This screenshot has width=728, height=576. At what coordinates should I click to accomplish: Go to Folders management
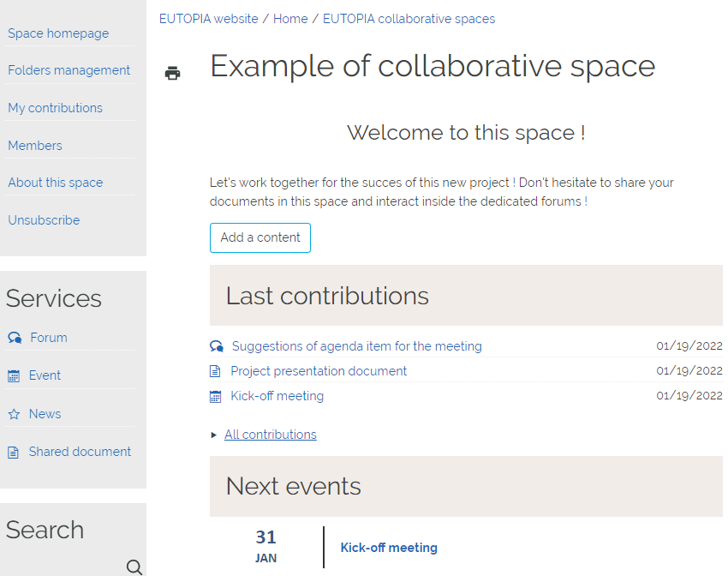point(69,70)
